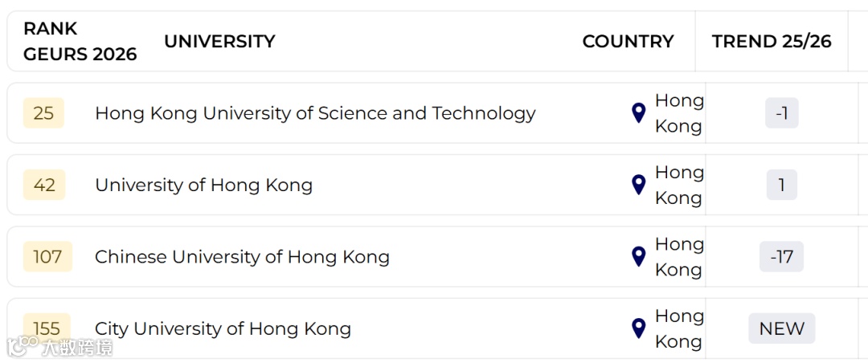The image size is (868, 363).
Task: Click the location pin icon in the Chinese University row
Action: click(638, 257)
